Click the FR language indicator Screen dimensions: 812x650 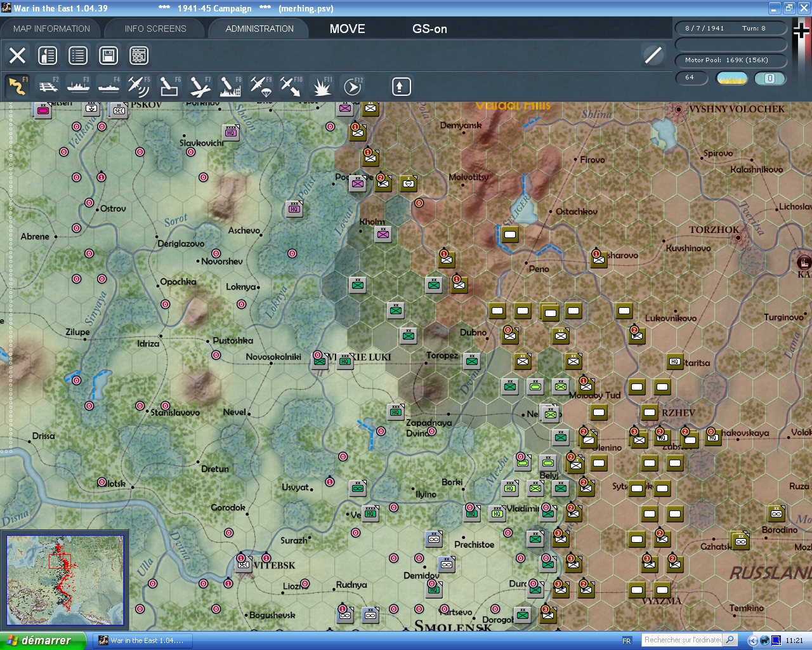[x=627, y=640]
